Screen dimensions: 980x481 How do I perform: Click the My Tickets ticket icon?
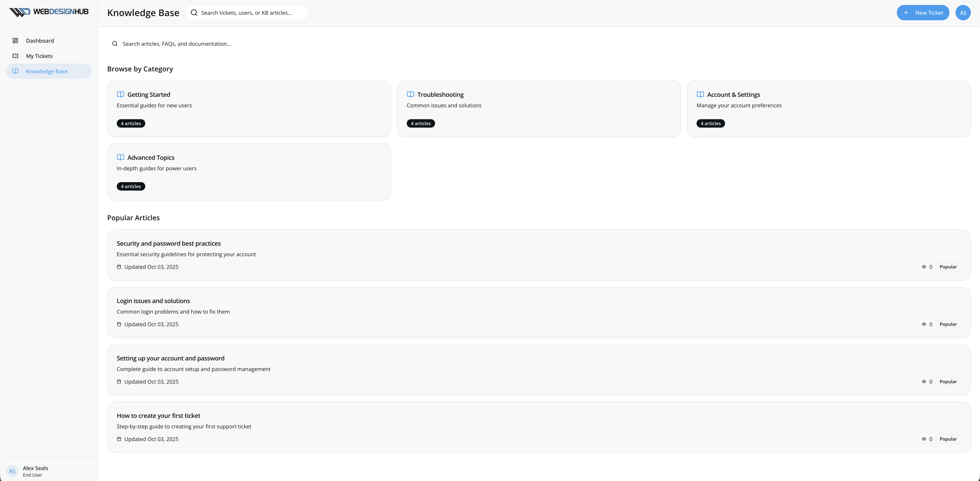point(15,56)
